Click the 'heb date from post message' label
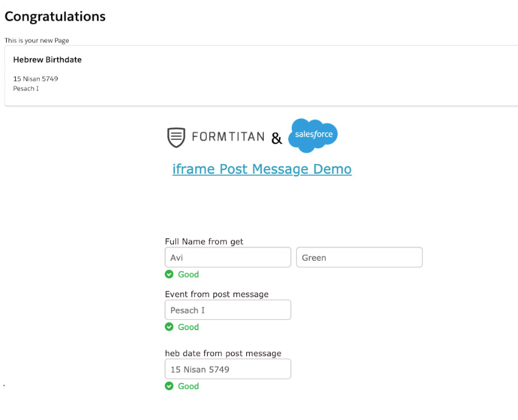Screen dimensions: 518x420 click(223, 353)
